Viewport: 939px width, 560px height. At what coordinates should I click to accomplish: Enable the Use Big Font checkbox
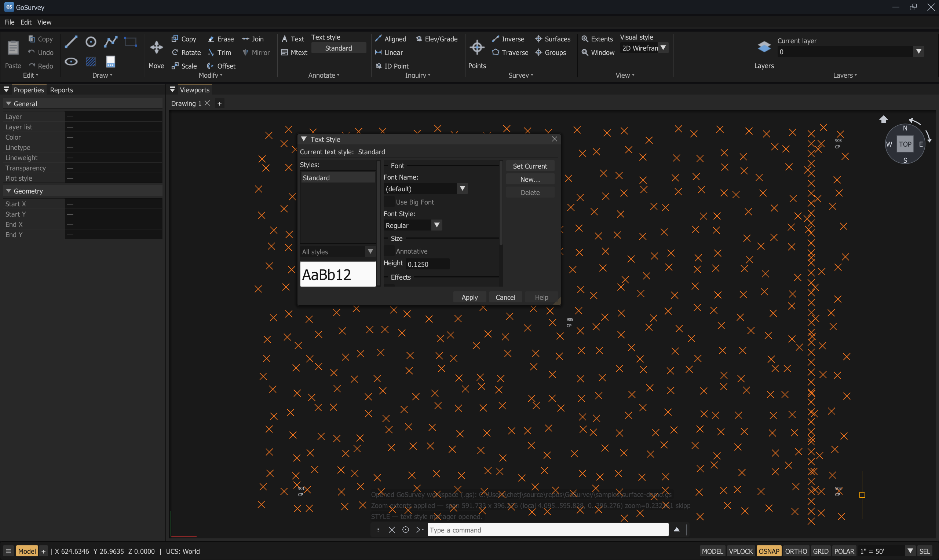pos(389,202)
